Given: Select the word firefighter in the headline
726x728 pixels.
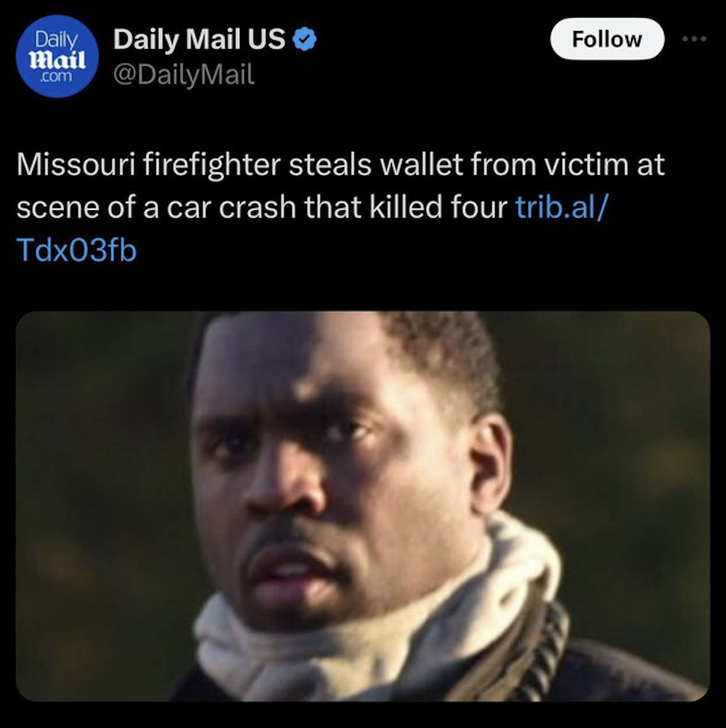Looking at the screenshot, I should point(212,165).
